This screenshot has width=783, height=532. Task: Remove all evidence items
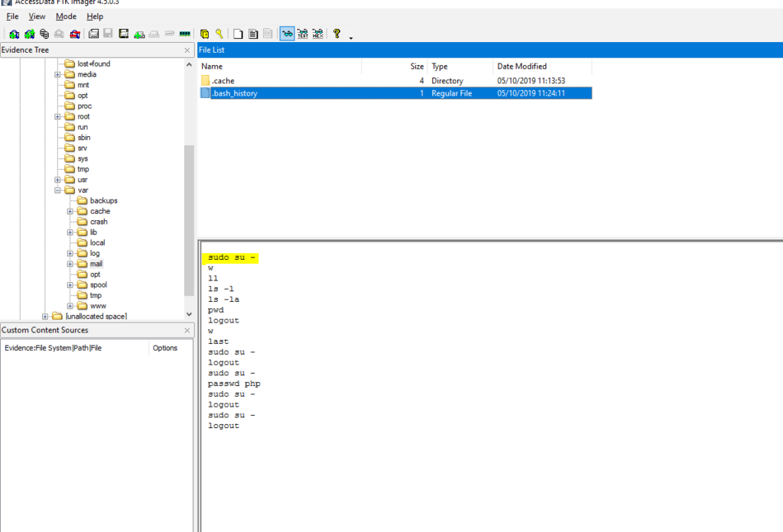(x=73, y=34)
